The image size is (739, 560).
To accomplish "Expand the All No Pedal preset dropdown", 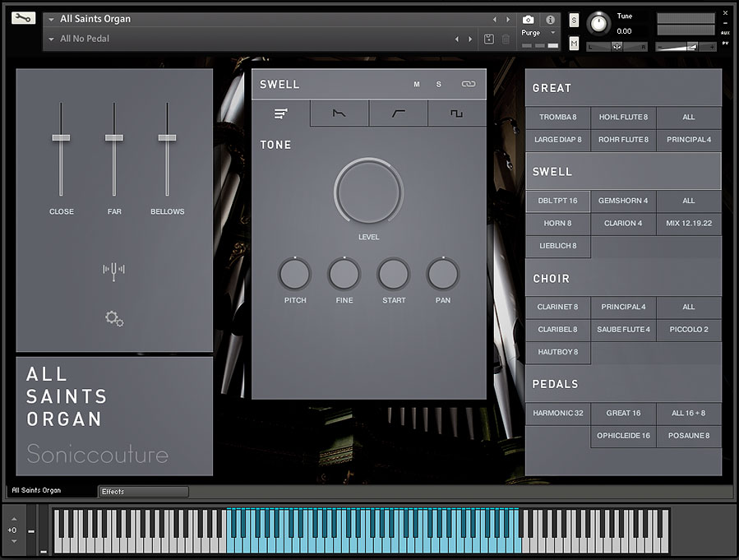I will (52, 39).
